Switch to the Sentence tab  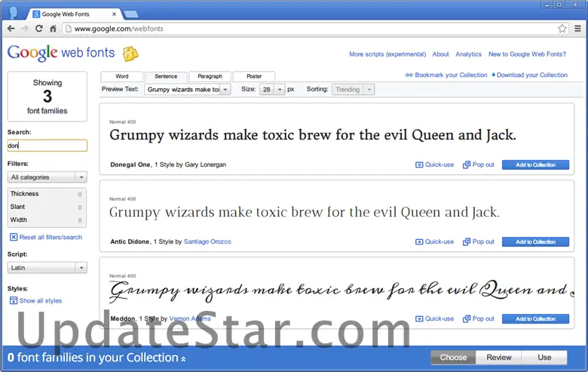(166, 76)
